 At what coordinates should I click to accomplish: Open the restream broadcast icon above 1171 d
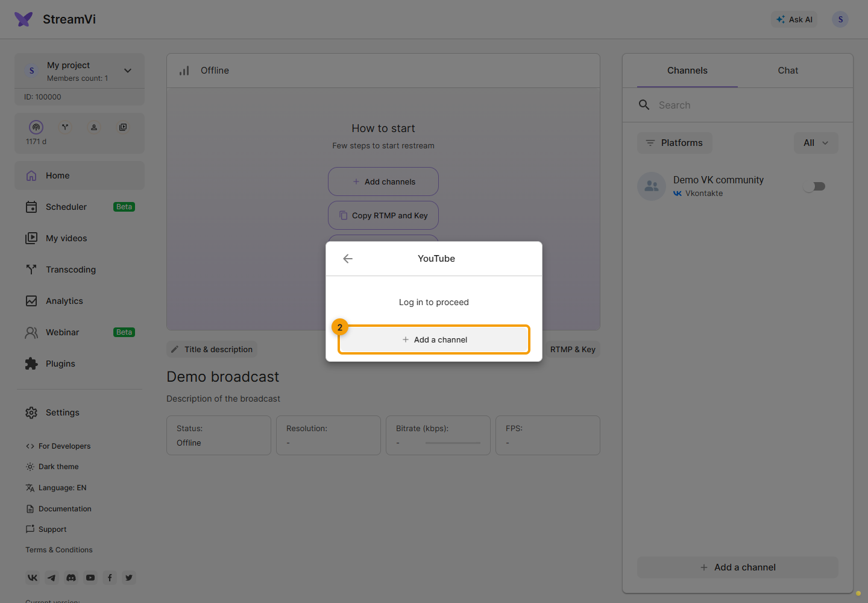(36, 127)
